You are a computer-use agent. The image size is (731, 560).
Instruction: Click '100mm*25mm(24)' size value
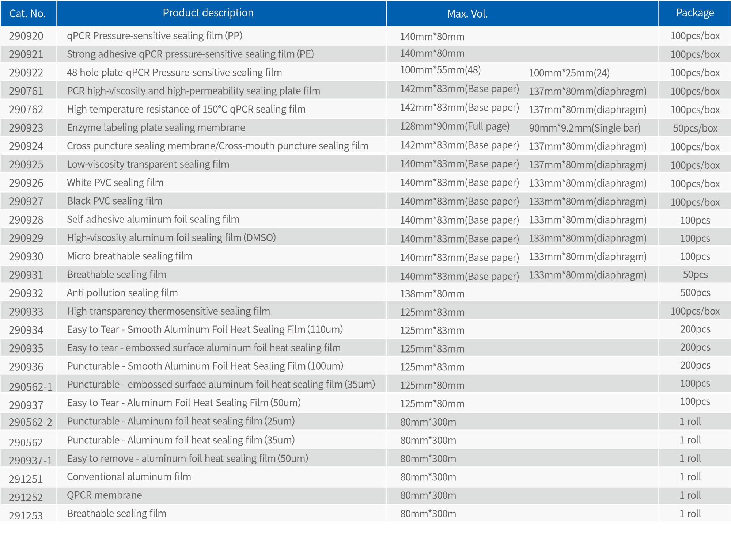[569, 73]
